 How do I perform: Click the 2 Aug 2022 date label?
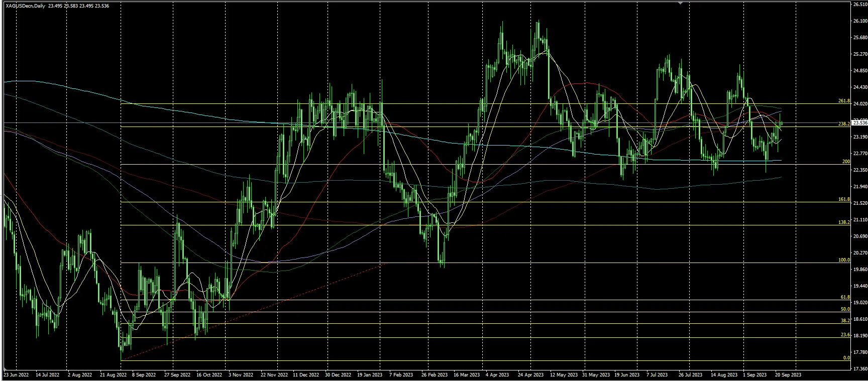79,374
